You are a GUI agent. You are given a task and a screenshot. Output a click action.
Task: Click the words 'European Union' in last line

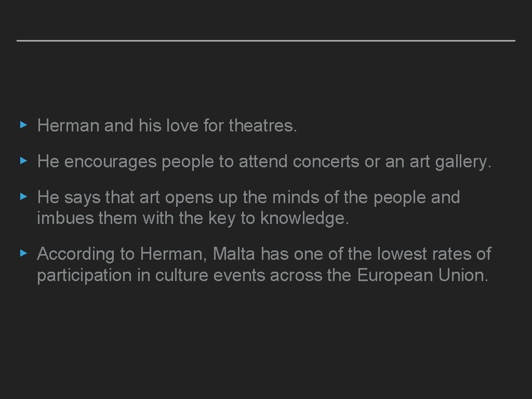[x=422, y=276]
